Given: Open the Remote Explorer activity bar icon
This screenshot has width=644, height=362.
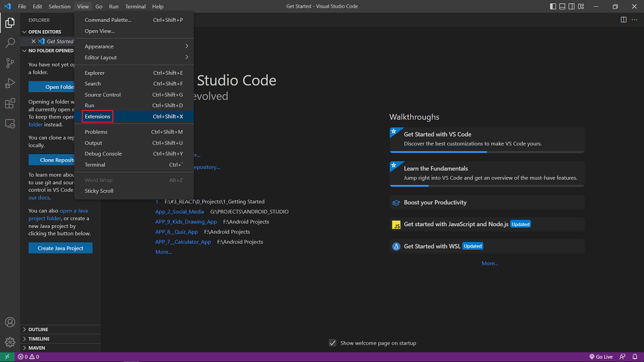Looking at the screenshot, I should pos(10,123).
